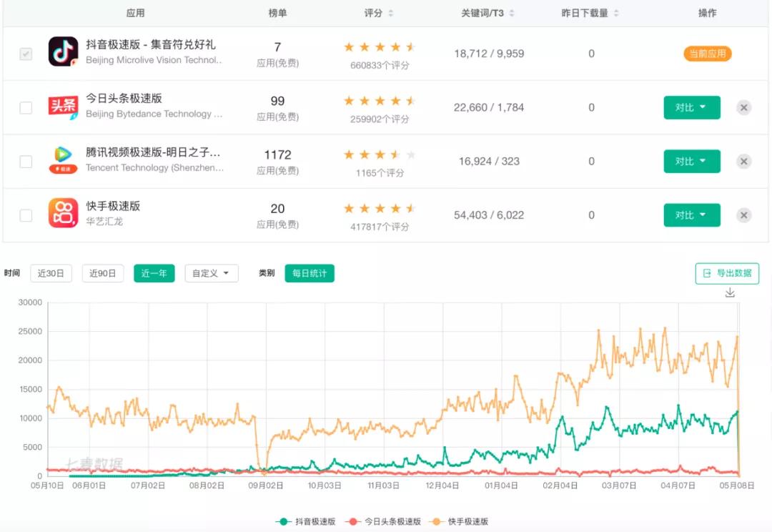Click the remove X next to 腾讯视频极速版
Viewport: 772px width, 532px height.
click(x=743, y=161)
